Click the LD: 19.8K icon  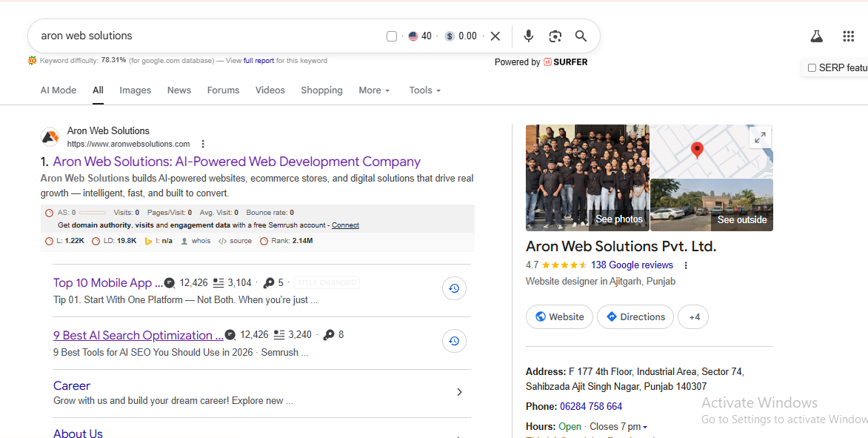coord(96,241)
